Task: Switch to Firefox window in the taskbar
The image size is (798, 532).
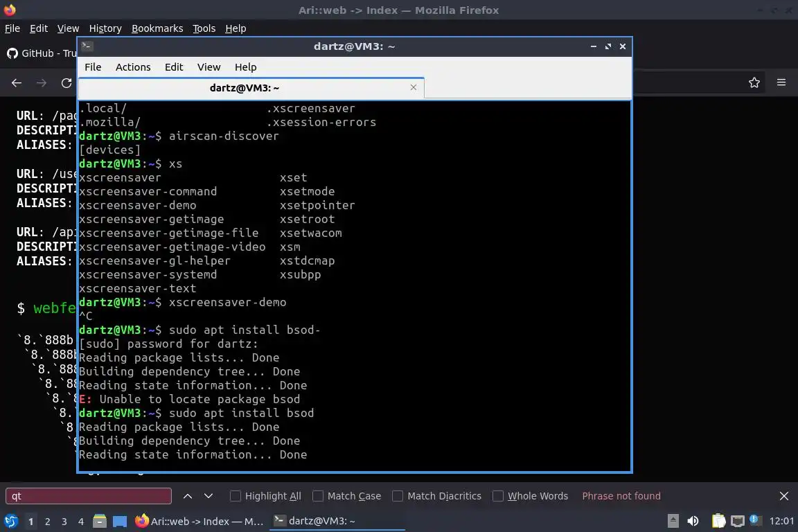Action: tap(199, 521)
